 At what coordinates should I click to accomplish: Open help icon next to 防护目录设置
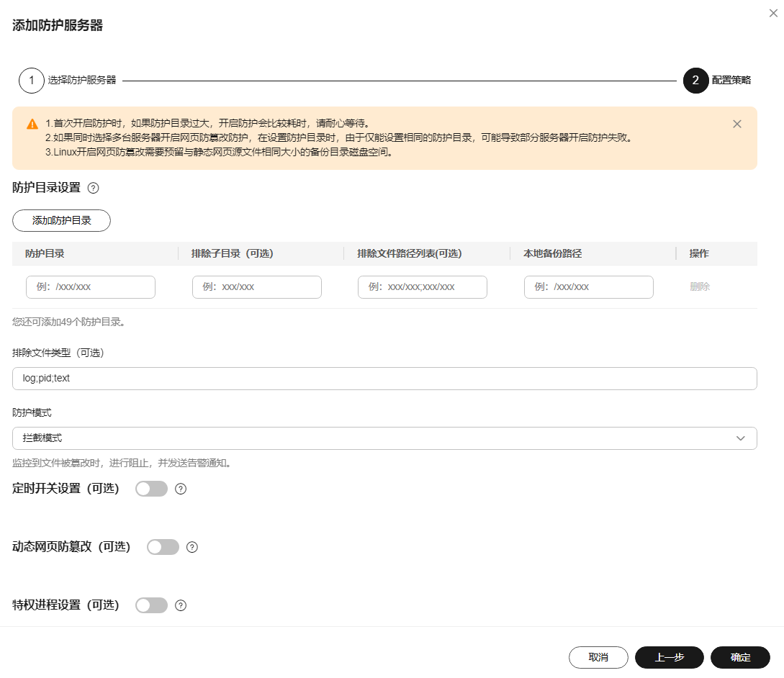click(93, 188)
